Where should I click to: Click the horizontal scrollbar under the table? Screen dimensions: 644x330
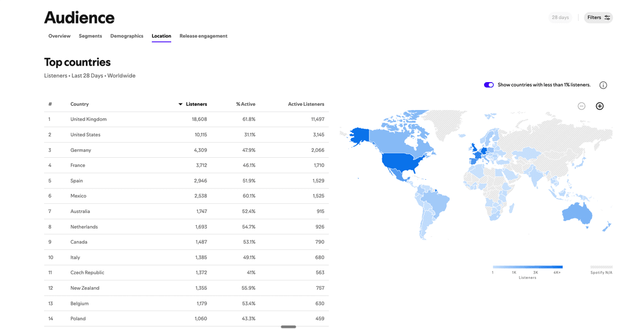[x=288, y=327]
